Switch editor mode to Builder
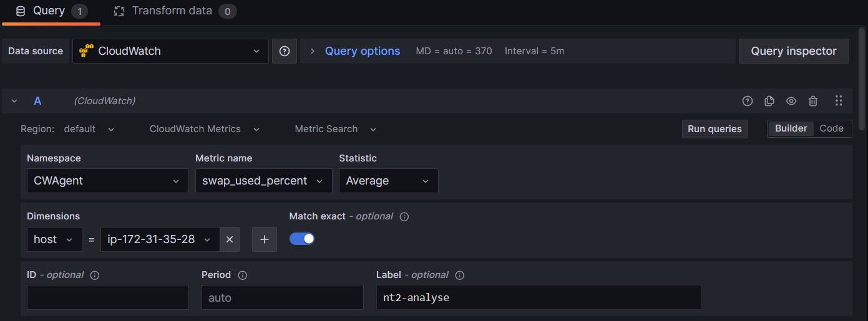Image resolution: width=868 pixels, height=321 pixels. tap(791, 128)
